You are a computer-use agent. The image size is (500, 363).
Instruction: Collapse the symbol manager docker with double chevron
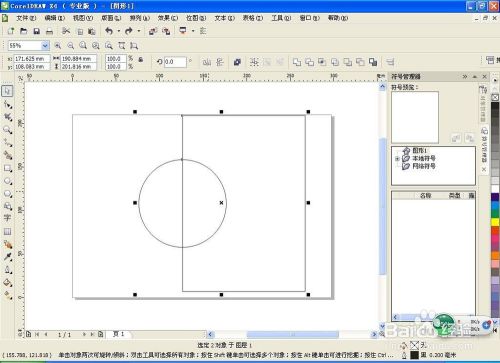465,77
